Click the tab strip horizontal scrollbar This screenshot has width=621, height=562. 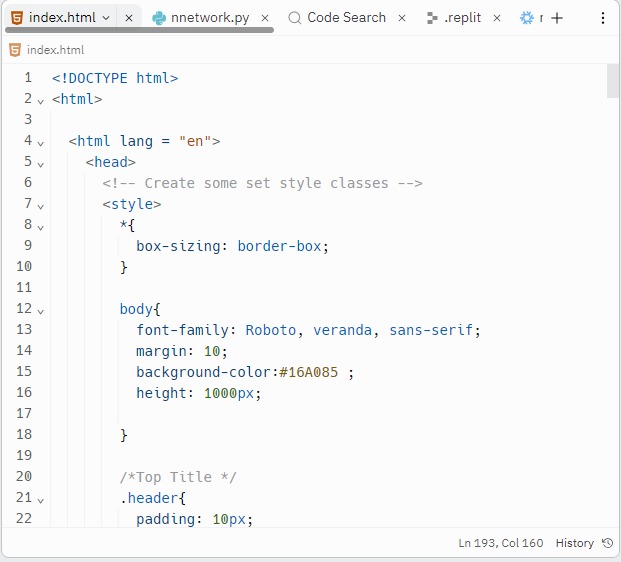pos(139,30)
